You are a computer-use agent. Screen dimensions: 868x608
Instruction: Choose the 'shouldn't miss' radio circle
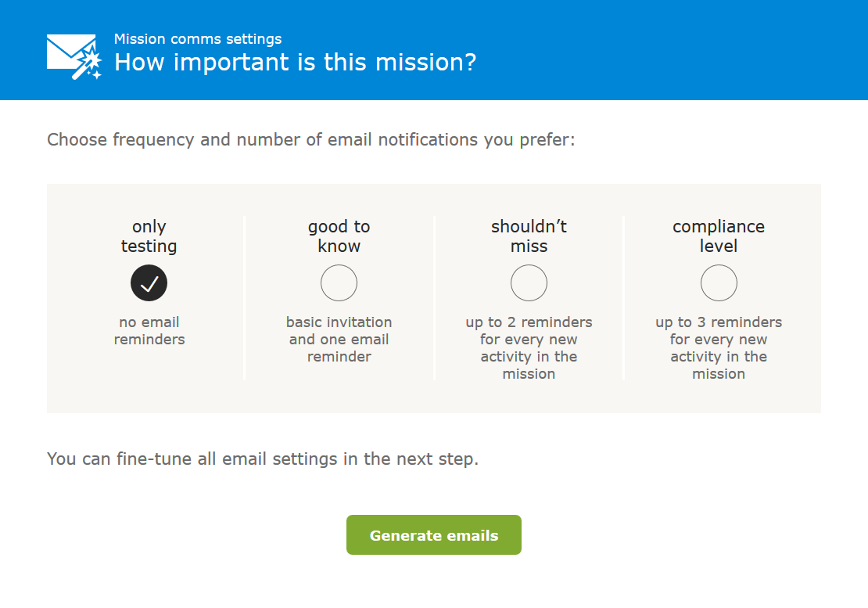tap(529, 283)
